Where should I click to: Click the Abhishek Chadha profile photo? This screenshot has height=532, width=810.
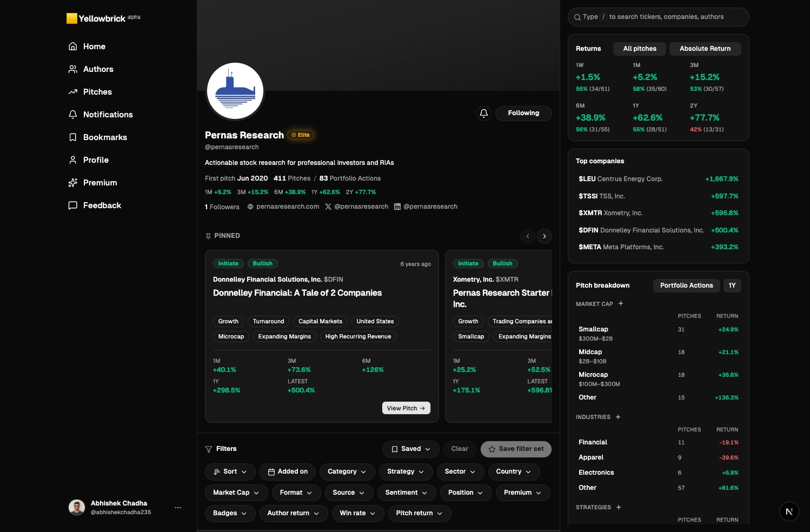[x=77, y=507]
